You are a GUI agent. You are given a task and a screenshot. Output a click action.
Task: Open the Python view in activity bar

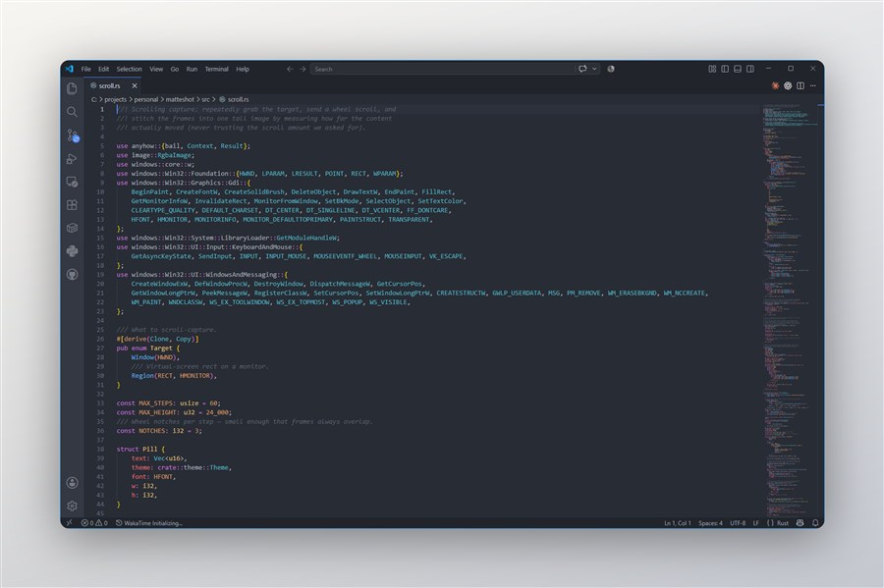tap(72, 250)
